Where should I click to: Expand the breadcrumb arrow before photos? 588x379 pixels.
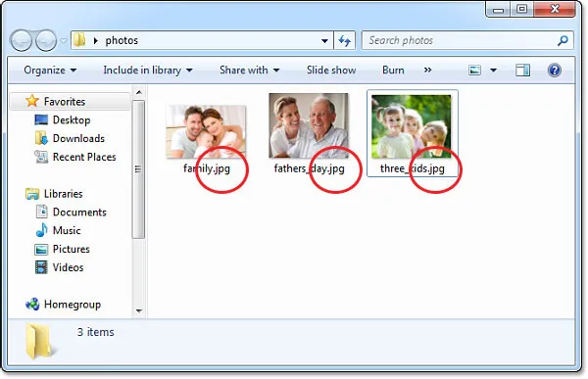coord(96,40)
